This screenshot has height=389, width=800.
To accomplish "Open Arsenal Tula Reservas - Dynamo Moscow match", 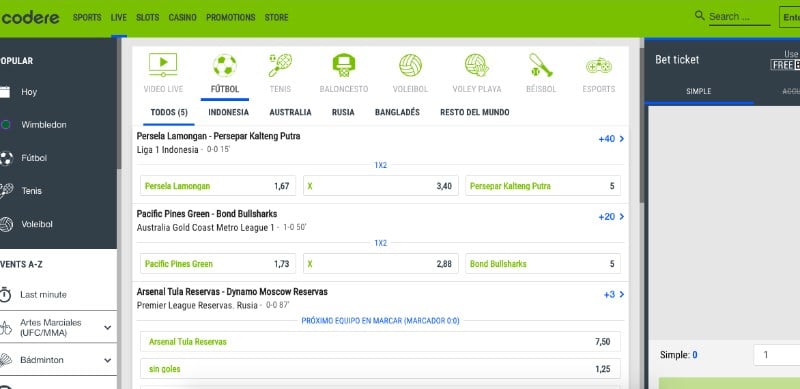I will [x=232, y=292].
